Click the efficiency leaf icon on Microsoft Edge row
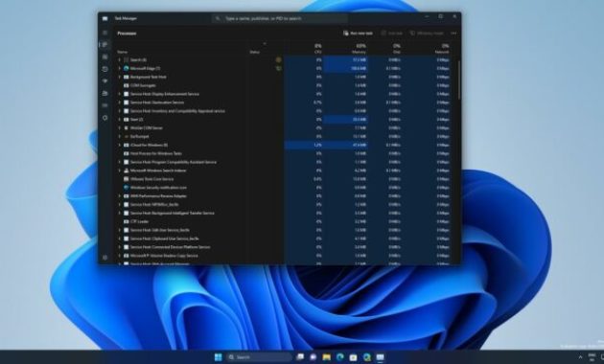 click(278, 69)
